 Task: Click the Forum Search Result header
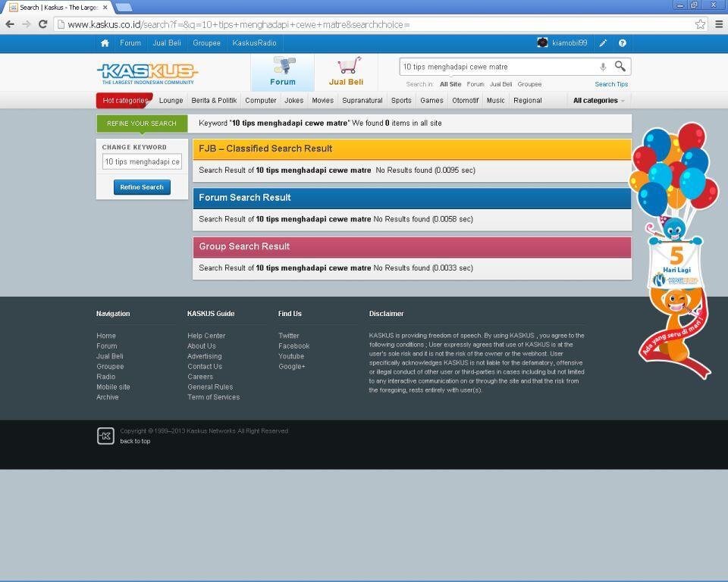coord(413,198)
